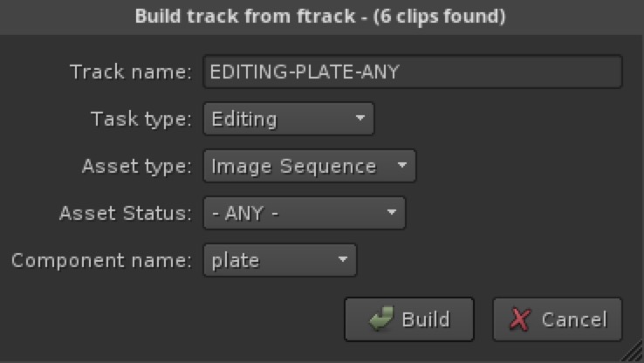Image resolution: width=644 pixels, height=363 pixels.
Task: Open the Task type dropdown showing Editing
Action: pos(289,119)
